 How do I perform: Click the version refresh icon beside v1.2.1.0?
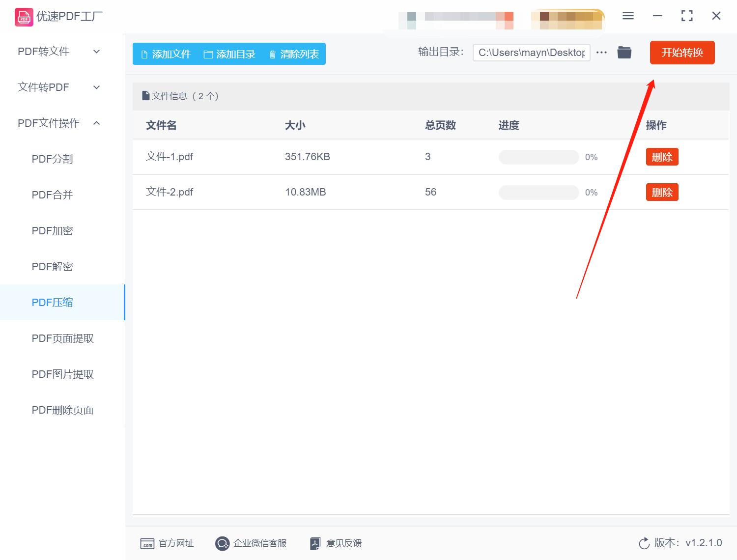coord(644,543)
